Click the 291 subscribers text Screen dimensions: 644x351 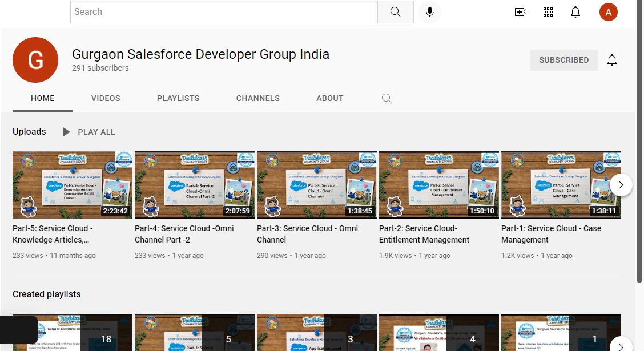[x=100, y=68]
